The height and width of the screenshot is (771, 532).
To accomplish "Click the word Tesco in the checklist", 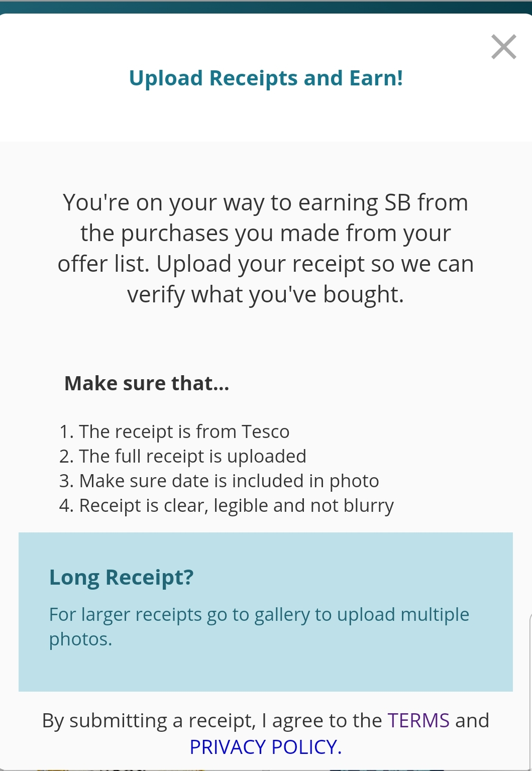I will [x=266, y=431].
